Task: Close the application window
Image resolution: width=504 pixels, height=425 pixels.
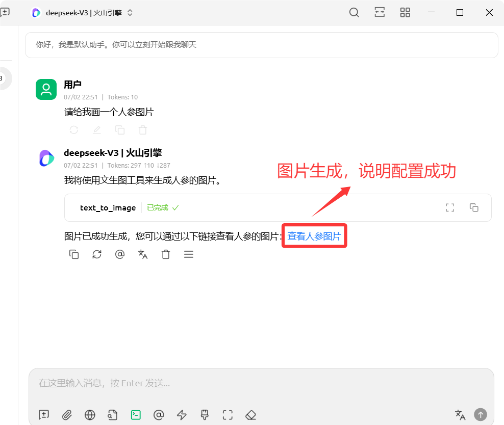Action: 489,13
